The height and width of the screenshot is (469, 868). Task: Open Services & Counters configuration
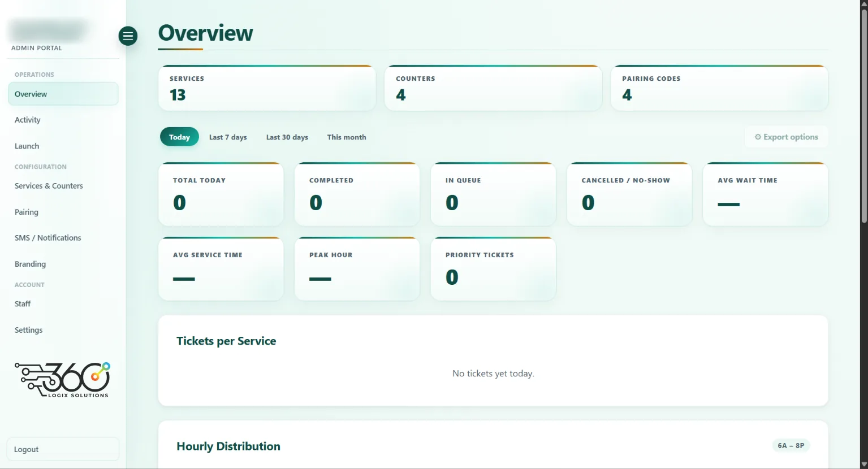click(x=63, y=186)
